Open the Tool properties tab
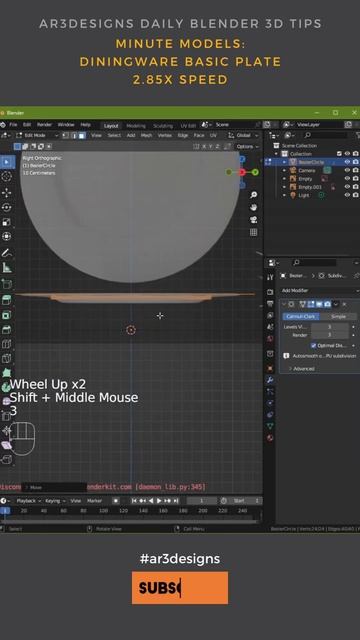Viewport: 360px width, 640px height. pos(270,277)
